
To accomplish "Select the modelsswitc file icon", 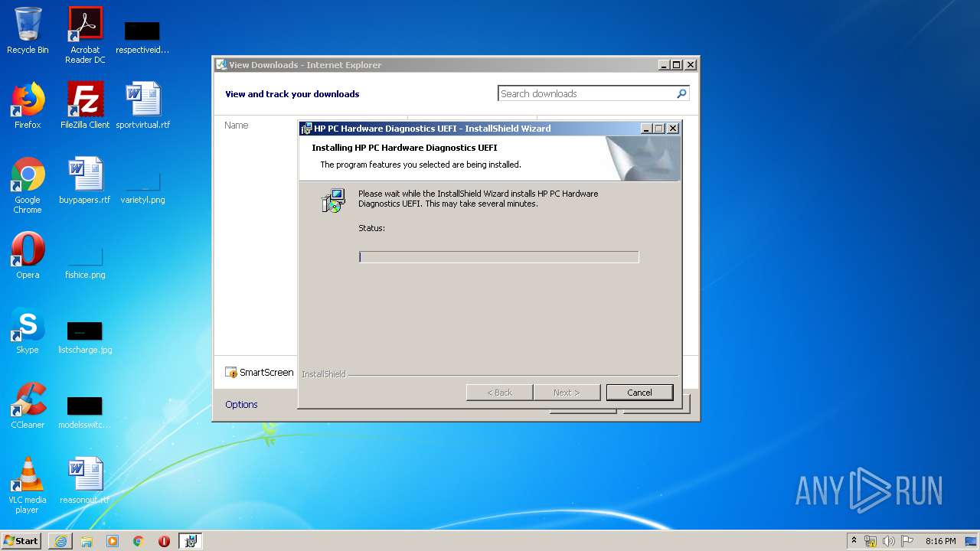I will [85, 411].
